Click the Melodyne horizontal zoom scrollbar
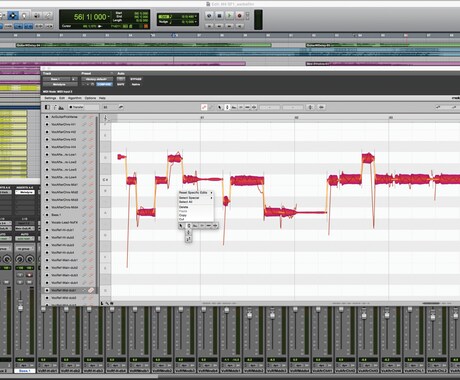Image resolution: width=460 pixels, height=380 pixels. coord(431,303)
